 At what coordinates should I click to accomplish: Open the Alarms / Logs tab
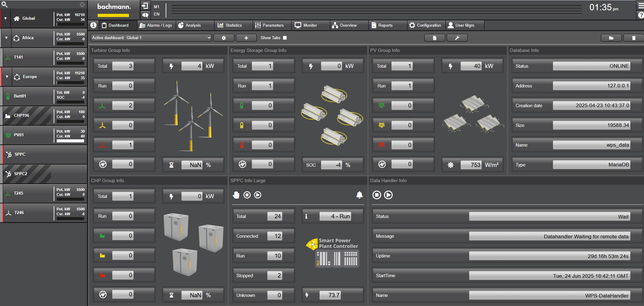[x=156, y=25]
